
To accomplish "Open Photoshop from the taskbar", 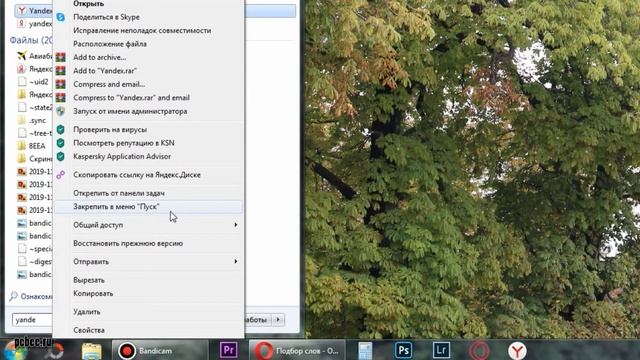I will pos(403,350).
